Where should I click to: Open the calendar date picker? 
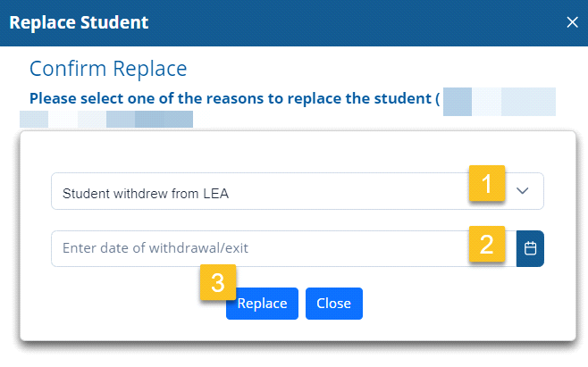[x=530, y=248]
